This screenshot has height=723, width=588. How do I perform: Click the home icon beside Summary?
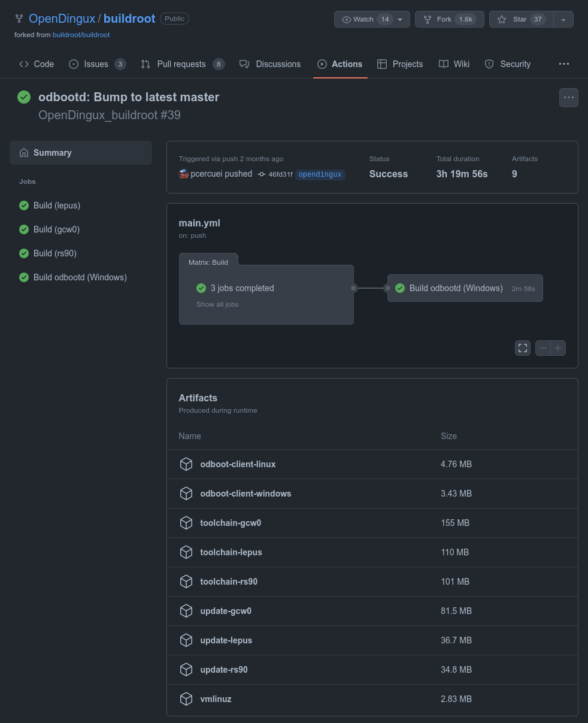[24, 153]
